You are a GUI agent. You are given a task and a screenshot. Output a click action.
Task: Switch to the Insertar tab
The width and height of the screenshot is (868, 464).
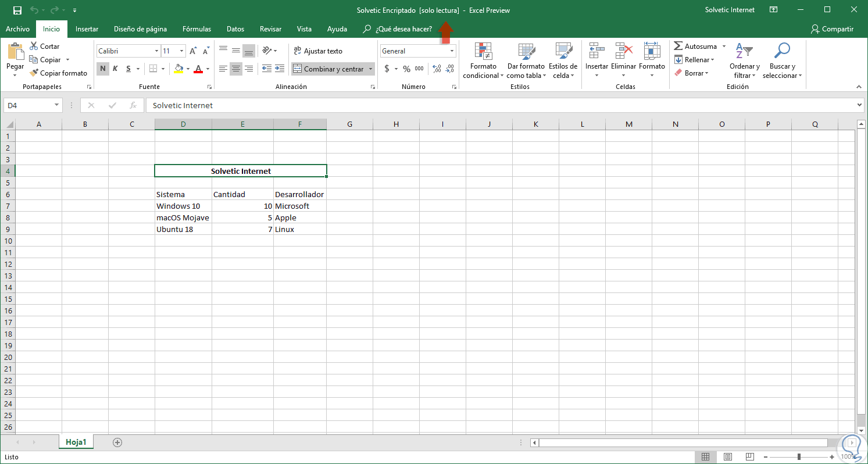[x=87, y=28]
